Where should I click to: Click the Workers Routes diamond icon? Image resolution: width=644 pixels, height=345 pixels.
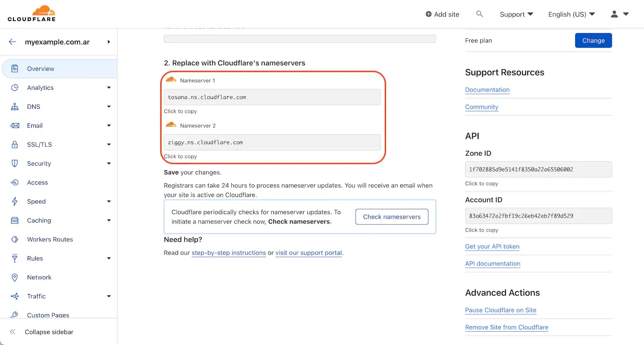click(x=15, y=240)
